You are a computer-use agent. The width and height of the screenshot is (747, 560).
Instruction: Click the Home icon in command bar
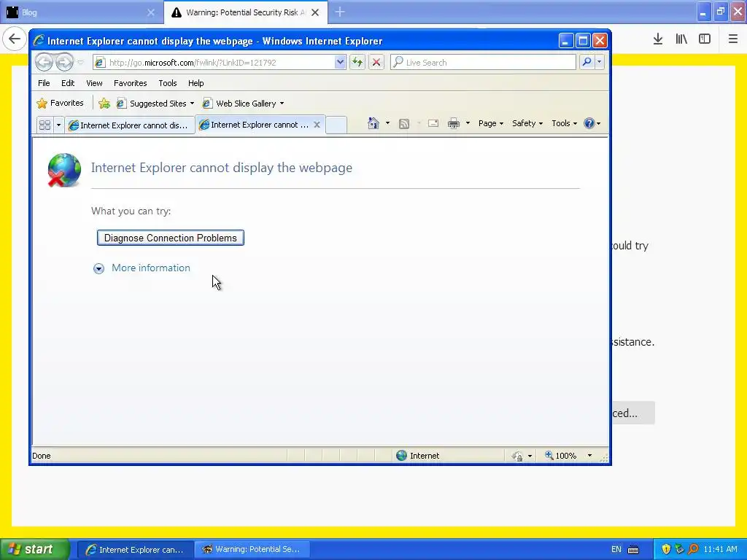click(373, 123)
